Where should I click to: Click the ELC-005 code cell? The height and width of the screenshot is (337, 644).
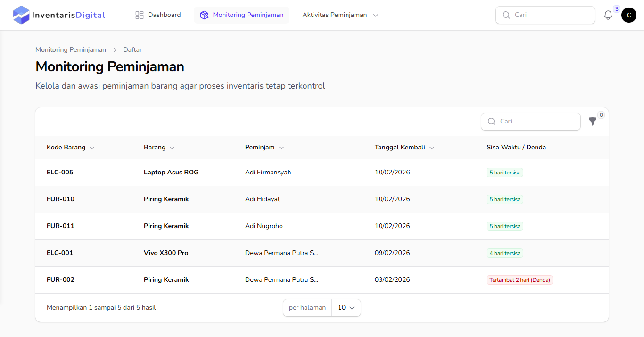pos(60,173)
